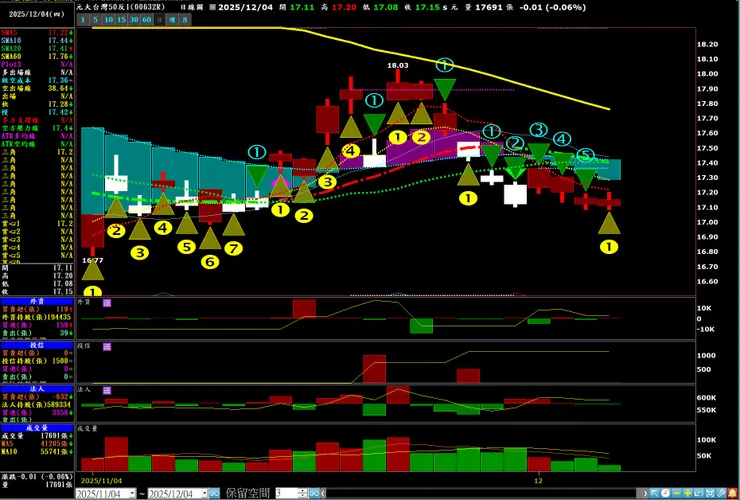Select the 月 monthly timeframe button
This screenshot has height=500, width=740.
(x=185, y=19)
